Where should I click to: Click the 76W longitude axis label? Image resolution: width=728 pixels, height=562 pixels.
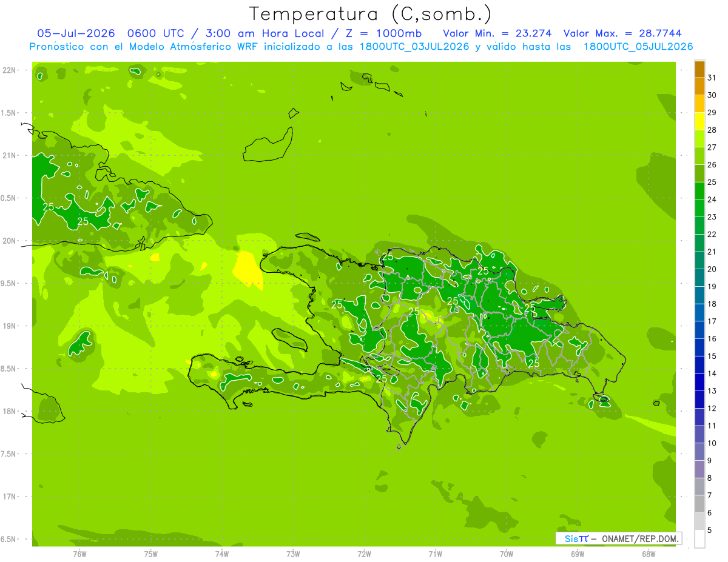[79, 554]
